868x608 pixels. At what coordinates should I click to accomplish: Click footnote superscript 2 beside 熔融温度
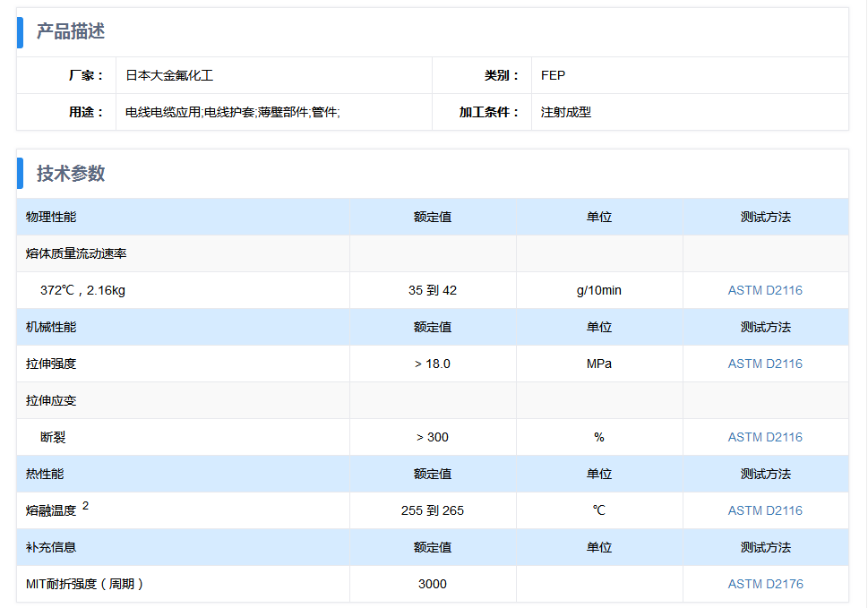[85, 506]
